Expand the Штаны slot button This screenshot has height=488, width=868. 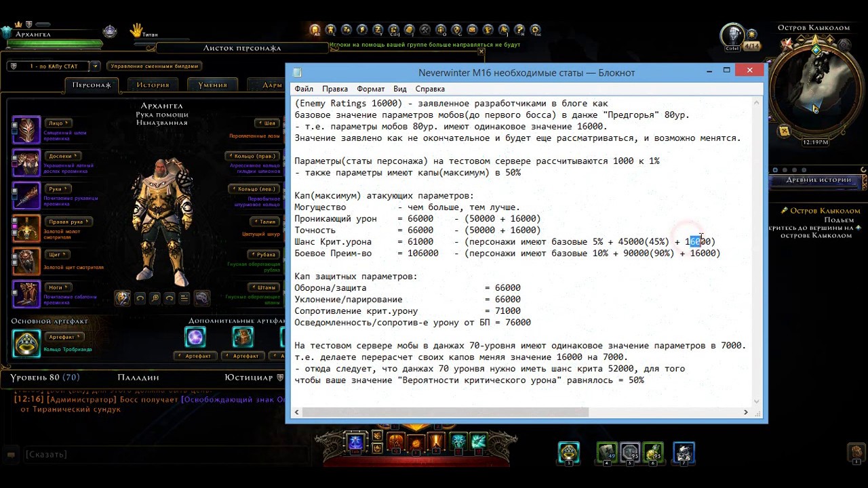click(265, 287)
